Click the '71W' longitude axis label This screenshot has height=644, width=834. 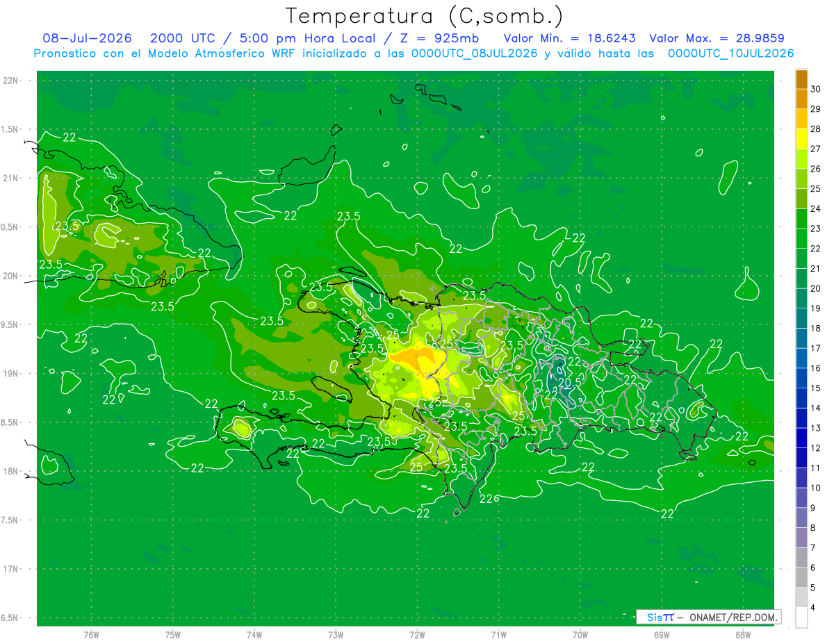coord(498,635)
